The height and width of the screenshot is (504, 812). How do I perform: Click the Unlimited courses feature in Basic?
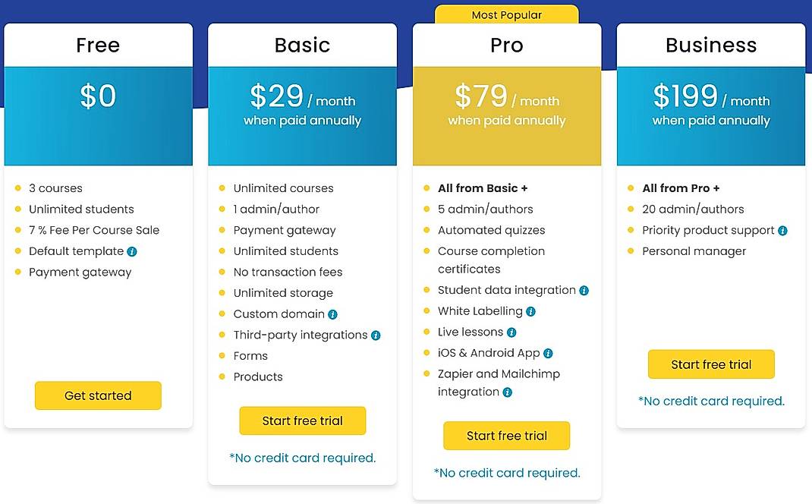284,188
